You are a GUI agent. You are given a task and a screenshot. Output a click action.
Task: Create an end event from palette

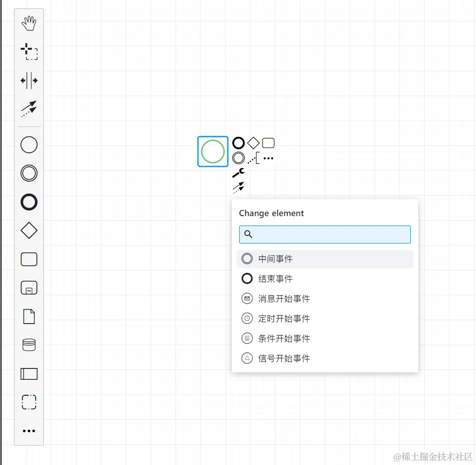click(x=29, y=202)
